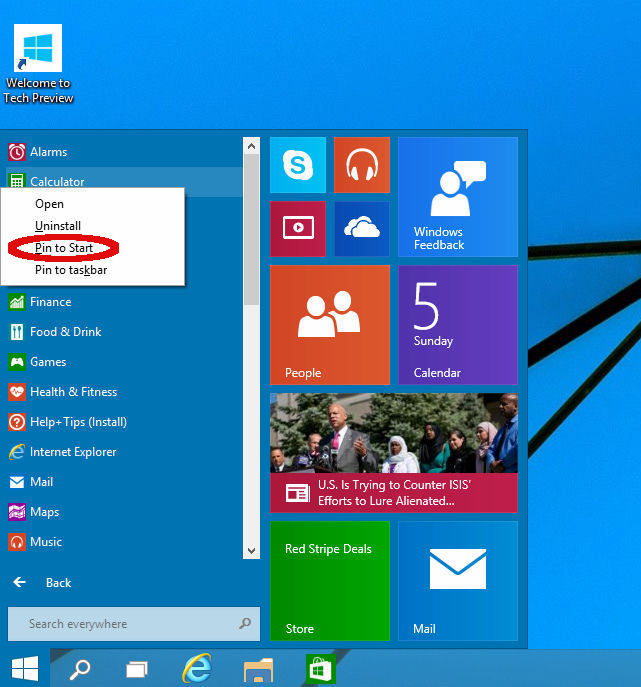Click the Help+Tips (Install) label

(78, 422)
